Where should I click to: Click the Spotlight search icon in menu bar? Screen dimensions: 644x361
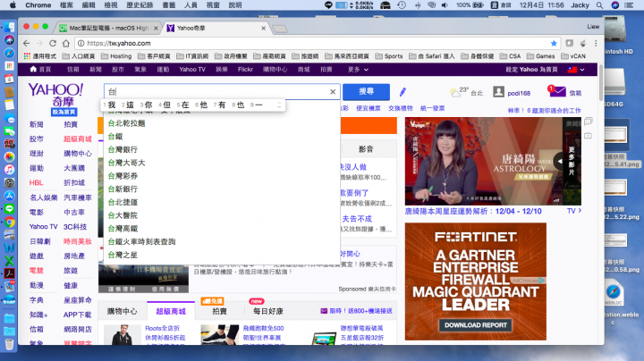pyautogui.click(x=599, y=5)
